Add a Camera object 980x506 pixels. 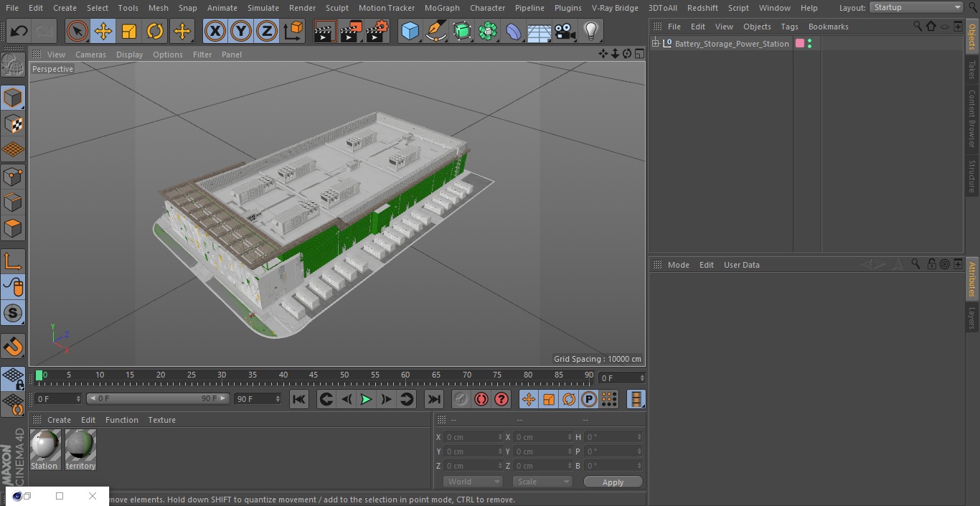(x=565, y=32)
